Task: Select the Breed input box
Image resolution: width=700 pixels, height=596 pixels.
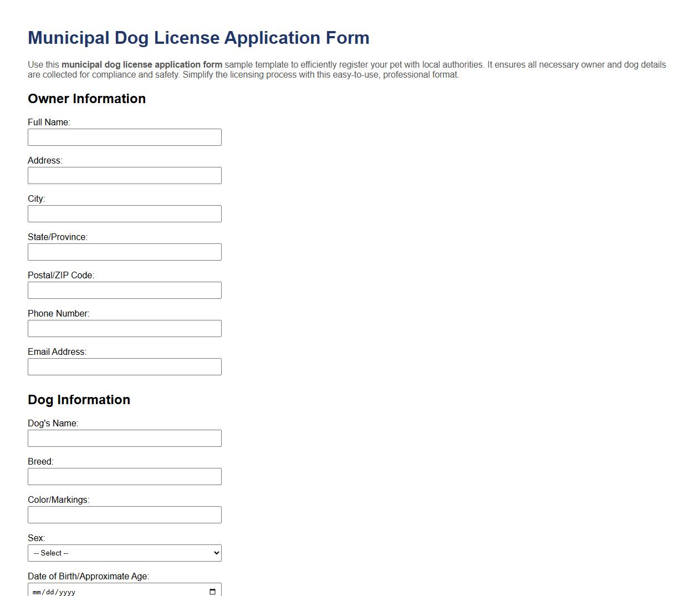Action: tap(124, 476)
